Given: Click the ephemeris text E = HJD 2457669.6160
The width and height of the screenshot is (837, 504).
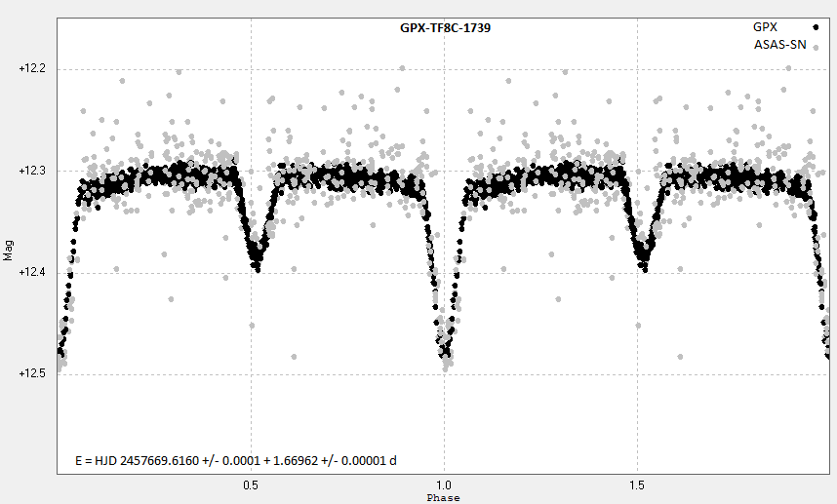Looking at the screenshot, I should (236, 460).
